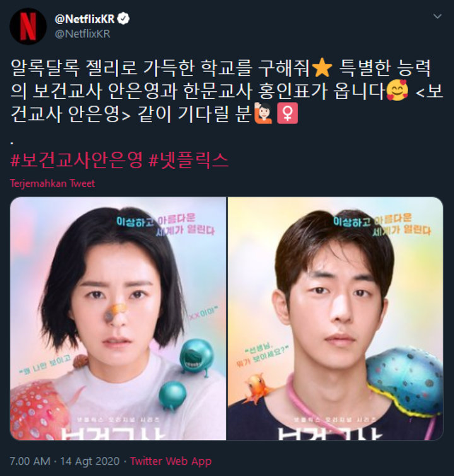
Task: Open the Netflix profile avatar
Action: (x=28, y=26)
